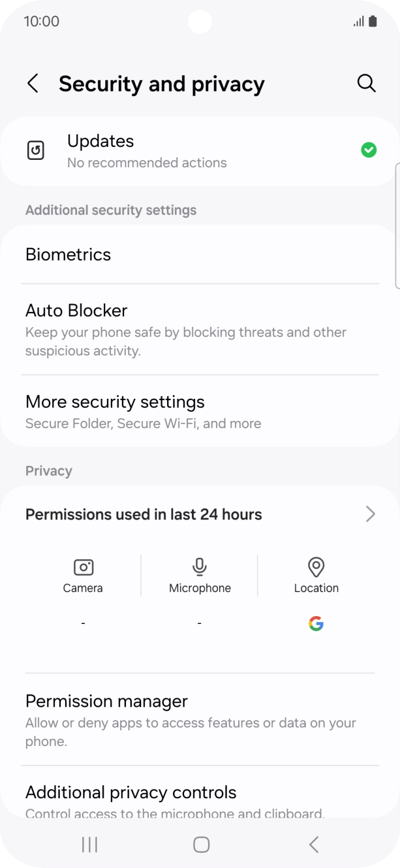Image resolution: width=400 pixels, height=868 pixels.
Task: Tap the Updates shield icon
Action: click(x=36, y=149)
